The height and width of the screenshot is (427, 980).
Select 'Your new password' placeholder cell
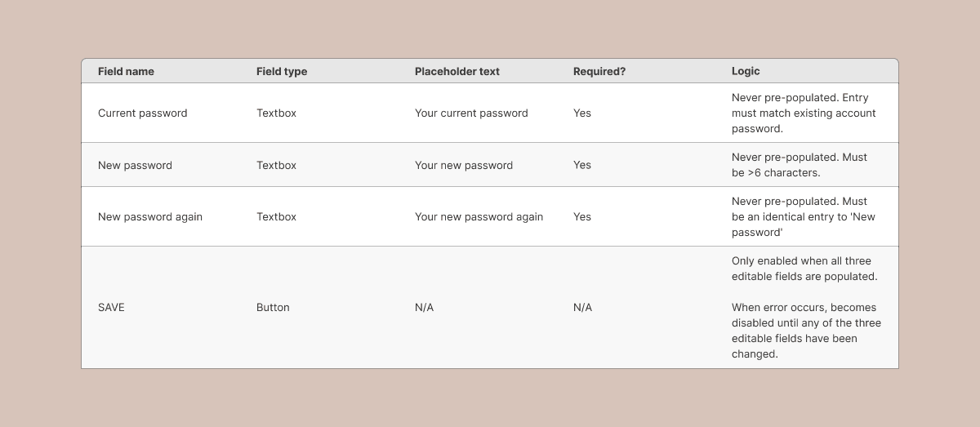464,165
